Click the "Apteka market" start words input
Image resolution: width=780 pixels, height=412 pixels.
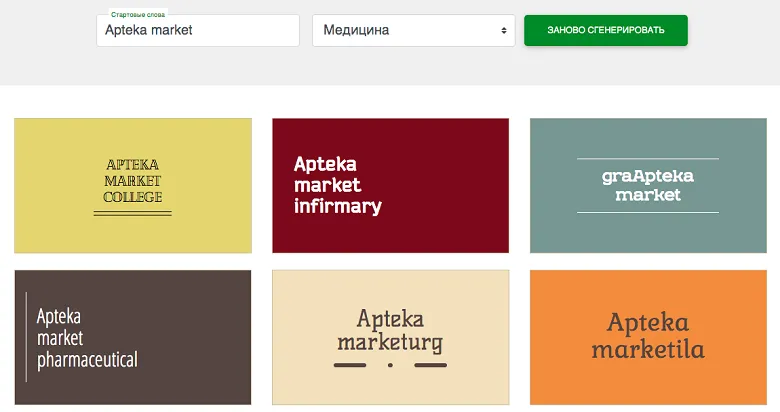coord(198,31)
